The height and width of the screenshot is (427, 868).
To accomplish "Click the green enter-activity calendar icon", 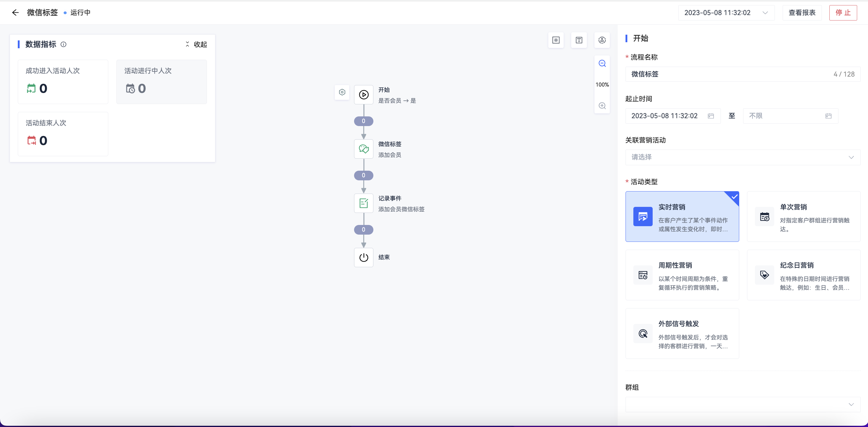I will click(x=31, y=88).
